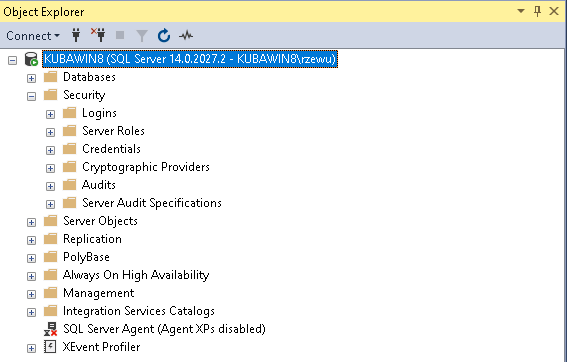Open Activity Monitor pulse icon
Image resolution: width=567 pixels, height=362 pixels.
click(x=186, y=35)
